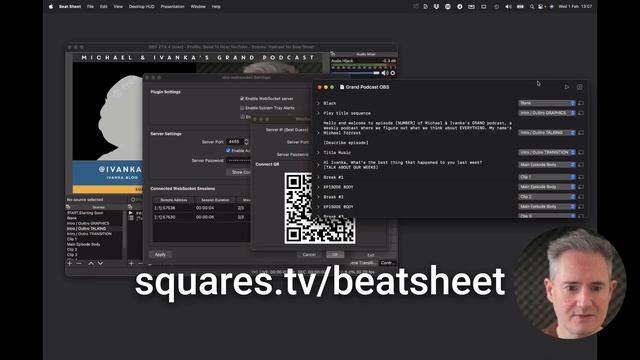Open the Intro / Outro TALKING dropdown
This screenshot has height=360, width=640.
[x=547, y=133]
